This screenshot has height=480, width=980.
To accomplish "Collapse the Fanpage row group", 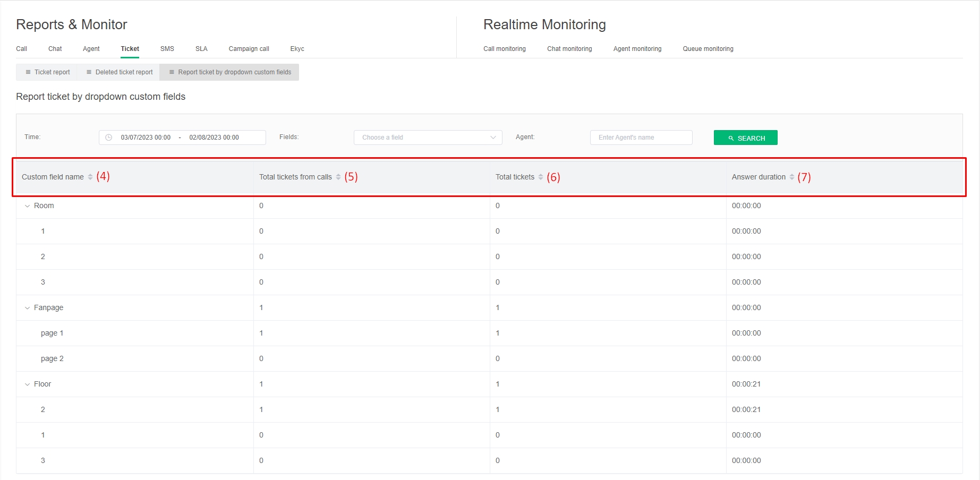I will 28,308.
